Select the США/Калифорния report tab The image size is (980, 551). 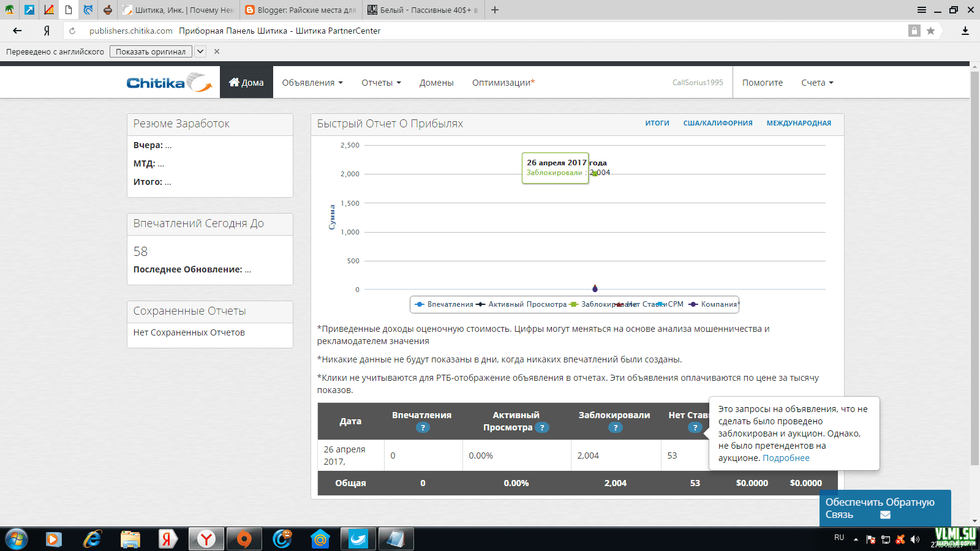point(717,123)
